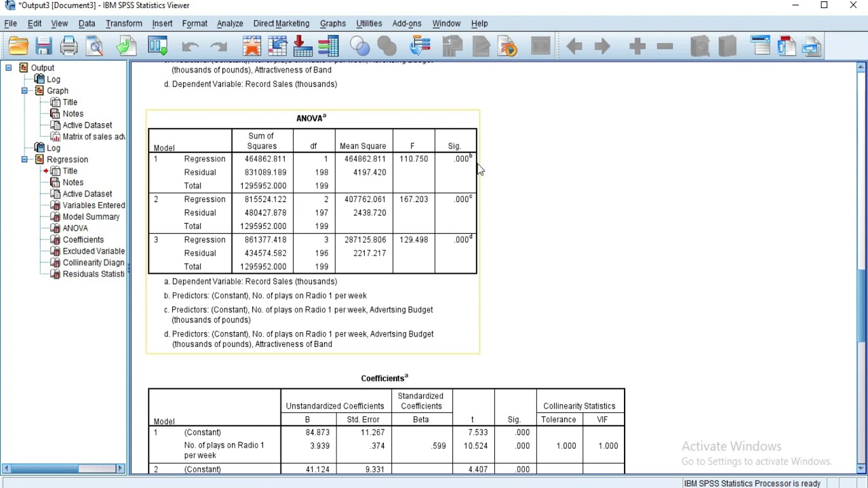868x488 pixels.
Task: Select Model Summary in outline
Action: (91, 217)
